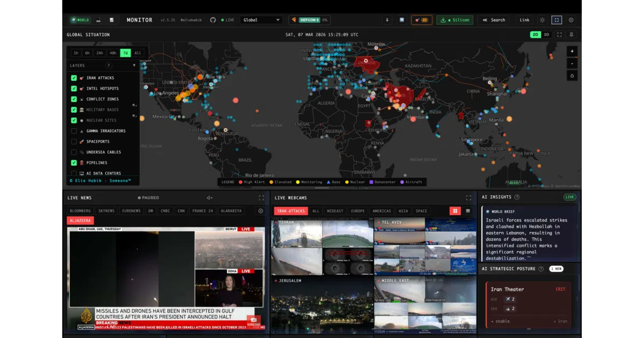Image resolution: width=644 pixels, height=338 pixels.
Task: Select the MIDEAST webcam filter
Action: (x=335, y=211)
